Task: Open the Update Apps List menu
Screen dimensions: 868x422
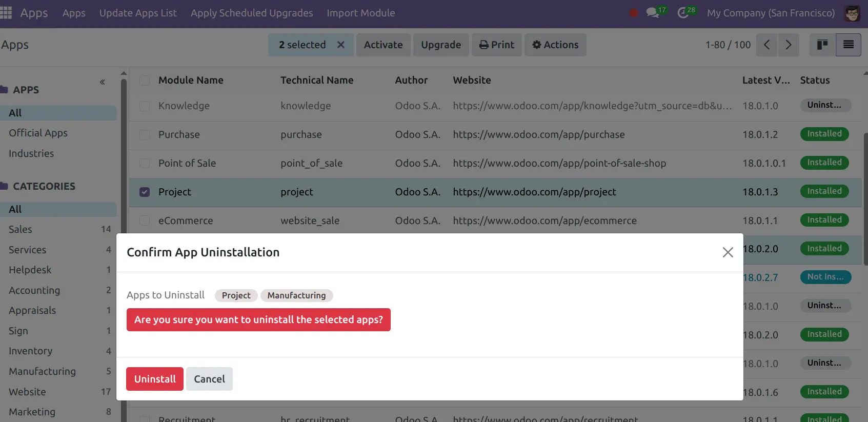Action: pyautogui.click(x=138, y=13)
